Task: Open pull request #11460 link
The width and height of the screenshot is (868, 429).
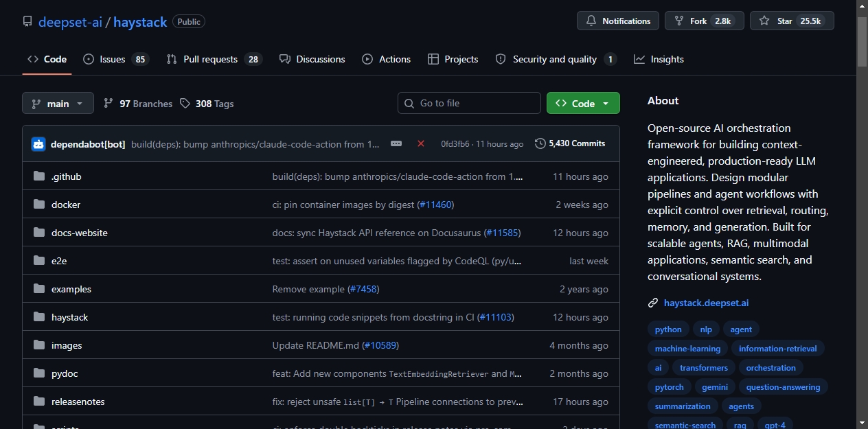Action: point(436,205)
